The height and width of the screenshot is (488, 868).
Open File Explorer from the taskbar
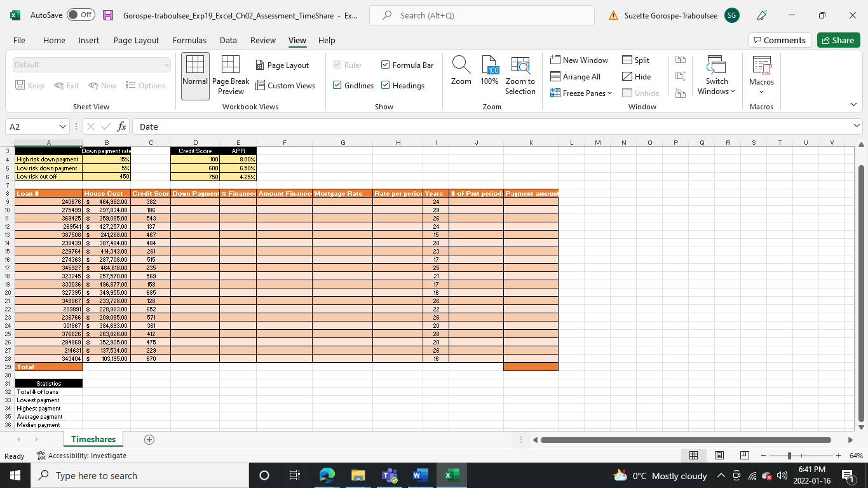pos(358,475)
